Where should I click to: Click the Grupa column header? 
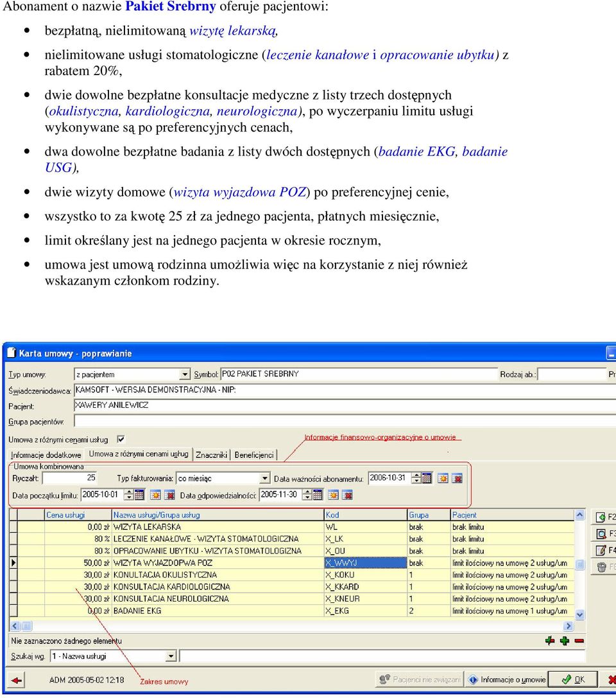tap(429, 515)
